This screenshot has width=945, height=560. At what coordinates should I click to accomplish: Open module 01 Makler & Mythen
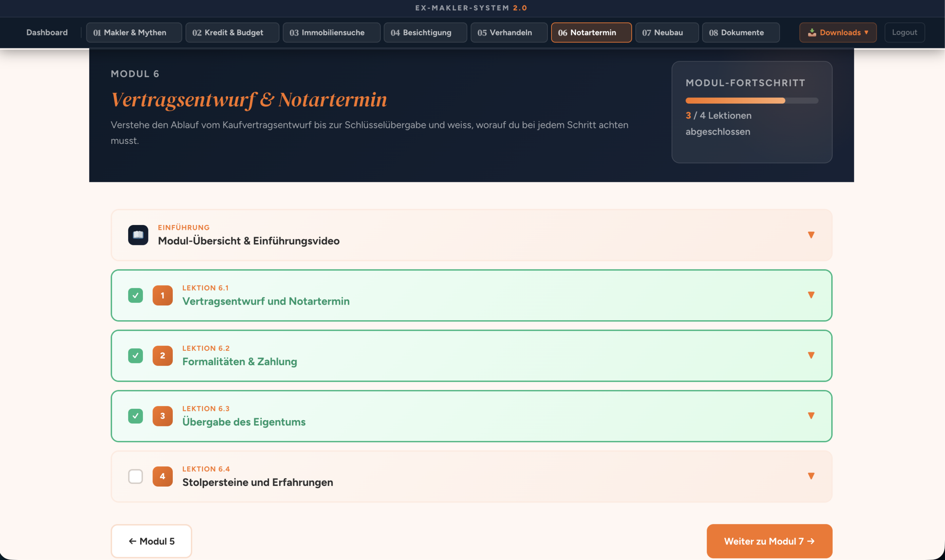click(134, 32)
